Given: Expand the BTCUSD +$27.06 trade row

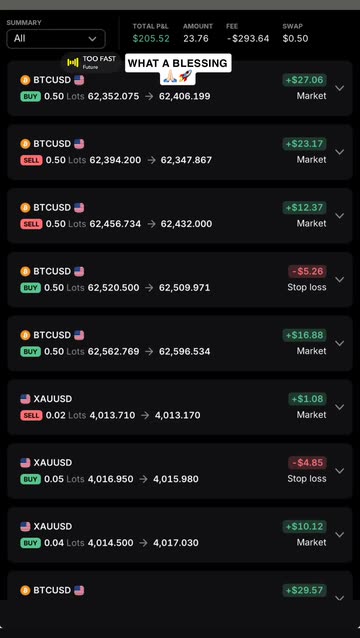Looking at the screenshot, I should 339,88.
